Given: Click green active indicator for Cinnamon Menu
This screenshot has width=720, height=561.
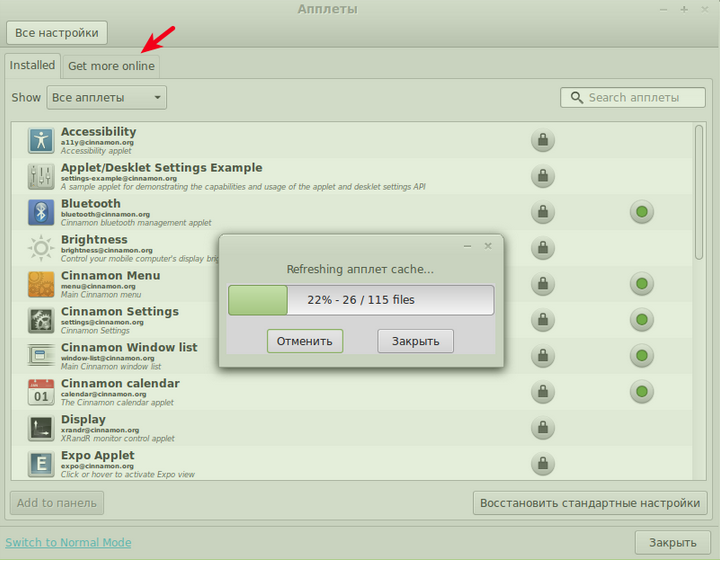Looking at the screenshot, I should [641, 284].
